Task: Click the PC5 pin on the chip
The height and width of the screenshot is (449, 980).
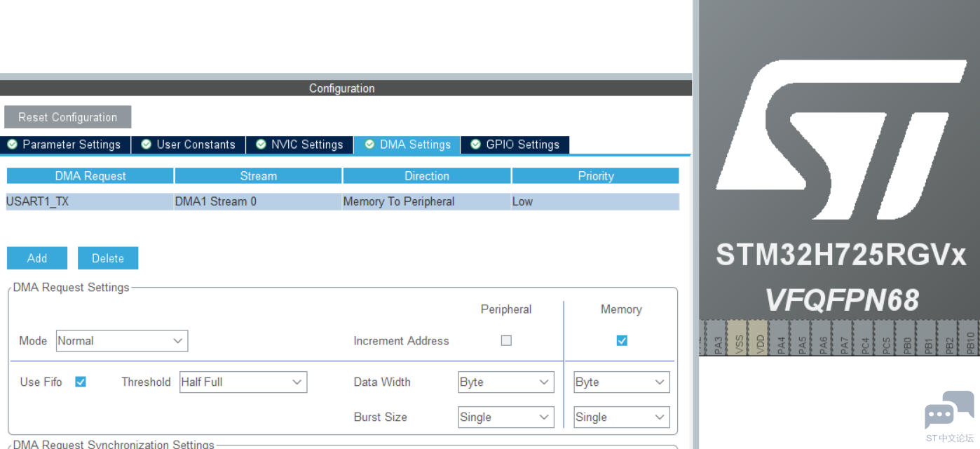Action: pos(885,337)
